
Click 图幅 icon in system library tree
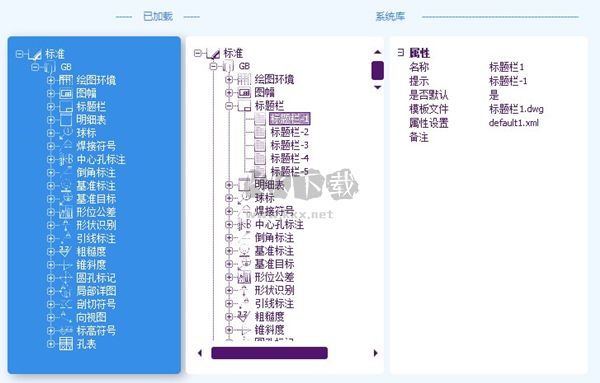click(245, 92)
